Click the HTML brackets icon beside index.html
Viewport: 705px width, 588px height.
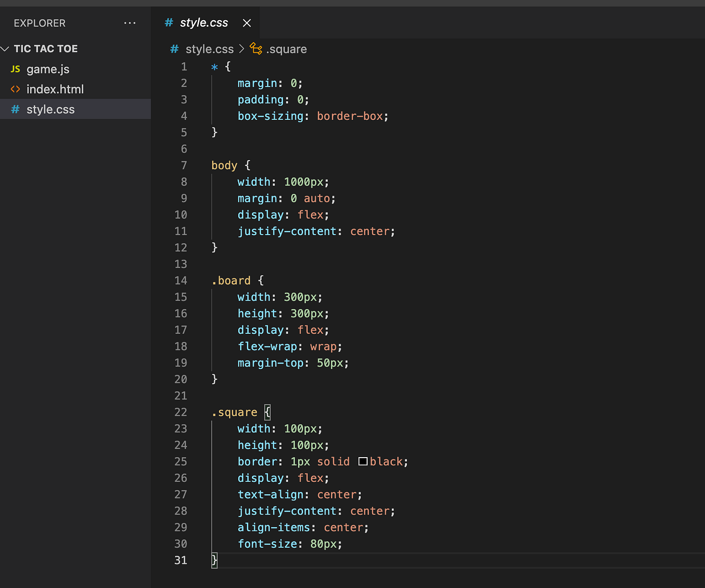16,89
